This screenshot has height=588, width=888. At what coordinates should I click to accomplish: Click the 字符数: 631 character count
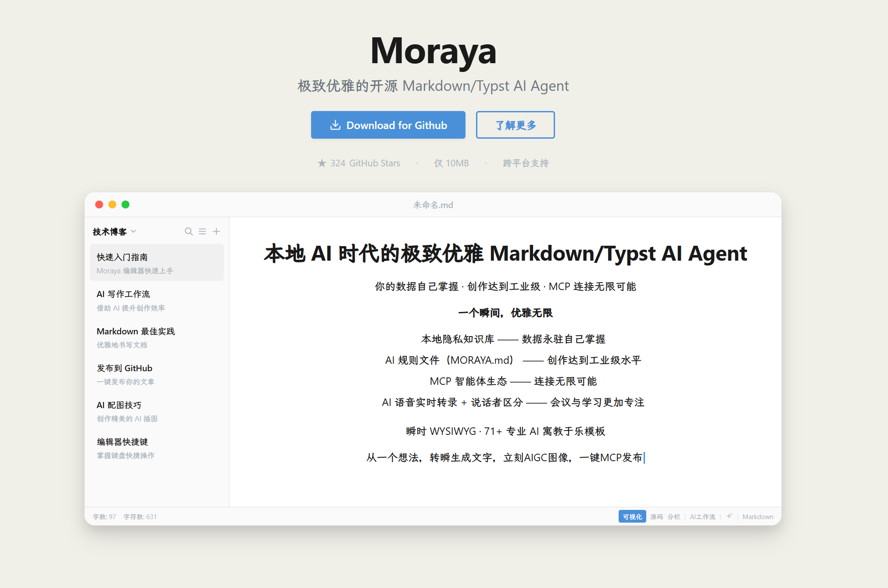click(x=140, y=516)
